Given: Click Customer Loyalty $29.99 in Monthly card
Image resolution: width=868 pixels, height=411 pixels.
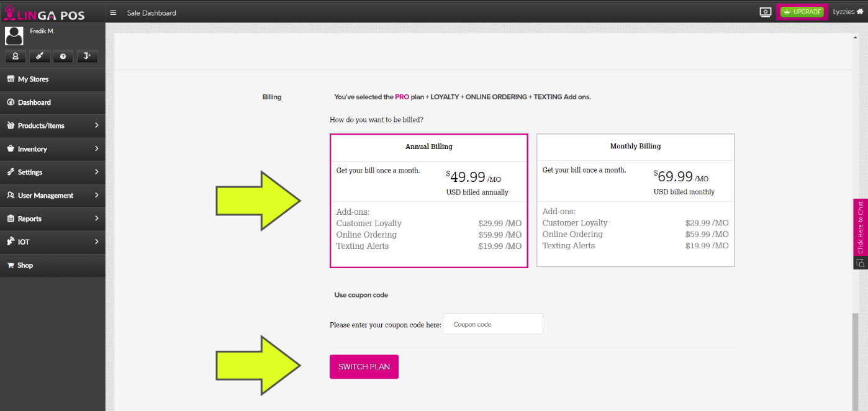Looking at the screenshot, I should 636,223.
